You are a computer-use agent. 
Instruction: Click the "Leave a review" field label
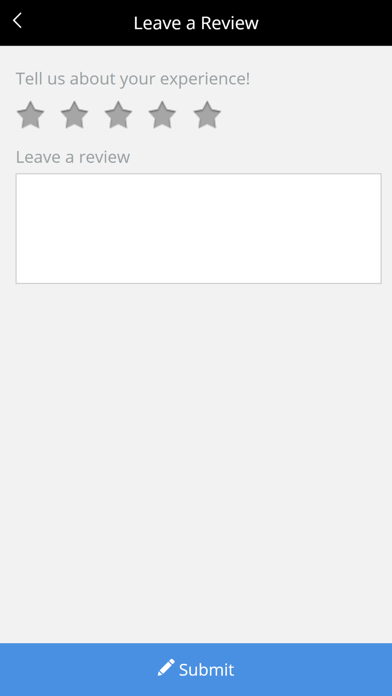(x=73, y=157)
